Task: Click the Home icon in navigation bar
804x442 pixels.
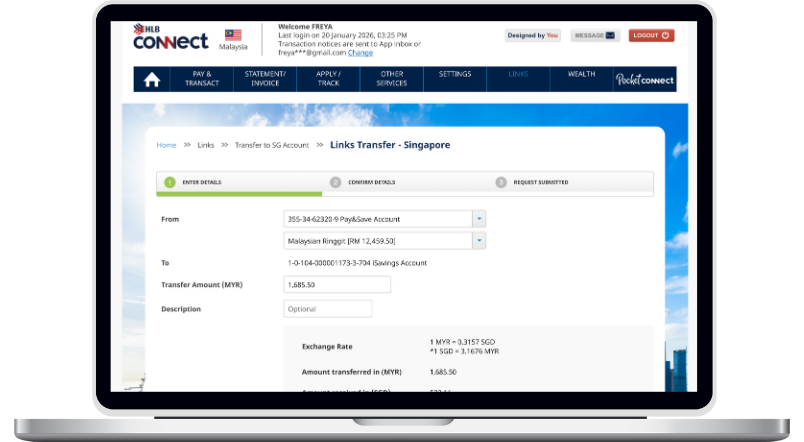Action: [x=151, y=80]
